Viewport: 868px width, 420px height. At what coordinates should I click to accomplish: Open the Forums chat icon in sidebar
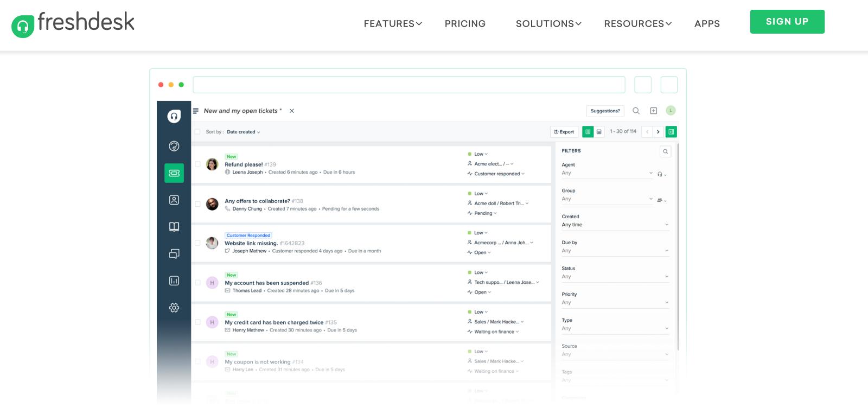click(x=174, y=253)
